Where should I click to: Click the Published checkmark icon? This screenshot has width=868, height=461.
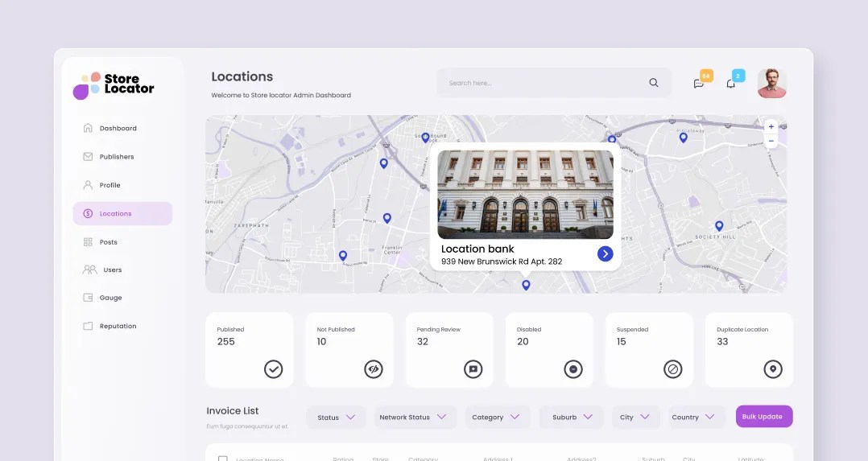point(274,369)
